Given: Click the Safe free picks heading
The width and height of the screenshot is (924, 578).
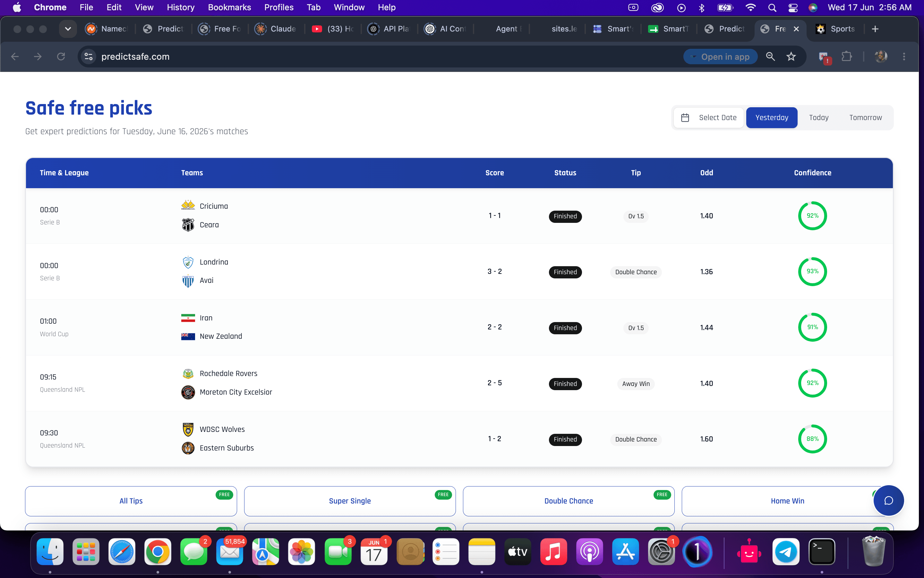Looking at the screenshot, I should (x=89, y=108).
